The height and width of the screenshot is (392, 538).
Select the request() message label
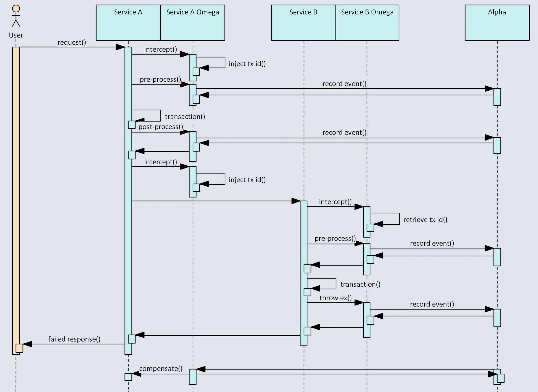click(x=72, y=42)
